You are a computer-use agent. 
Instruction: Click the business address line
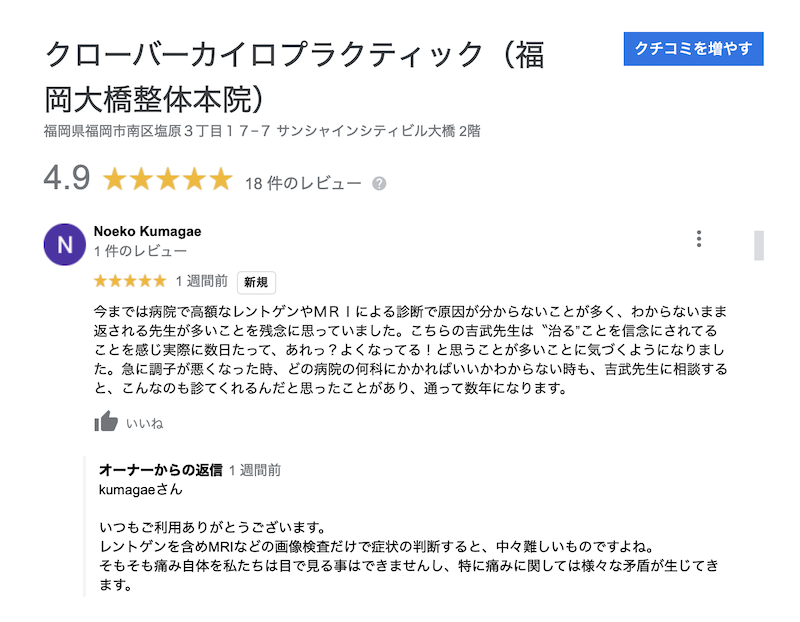coord(262,131)
